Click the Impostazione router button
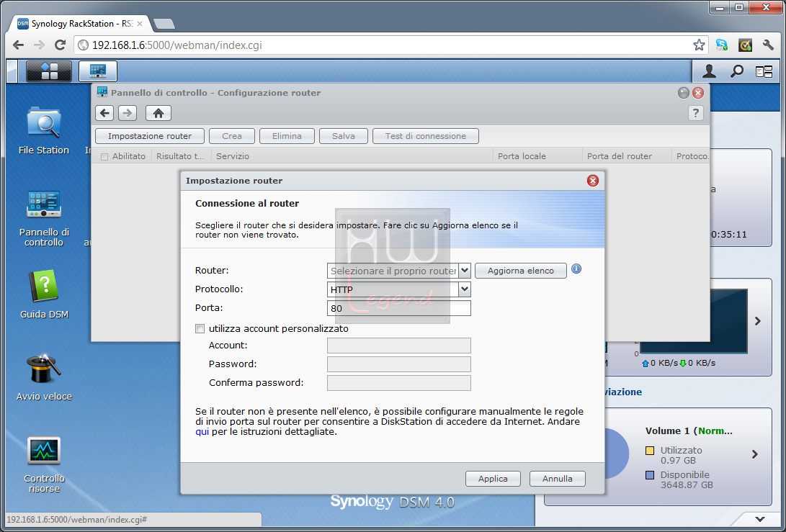This screenshot has height=532, width=786. pyautogui.click(x=150, y=136)
